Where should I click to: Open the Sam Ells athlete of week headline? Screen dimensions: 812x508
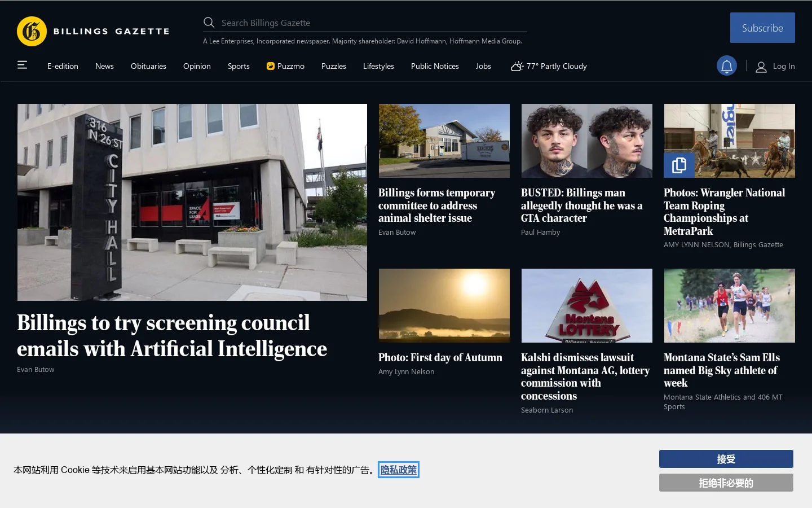(722, 370)
